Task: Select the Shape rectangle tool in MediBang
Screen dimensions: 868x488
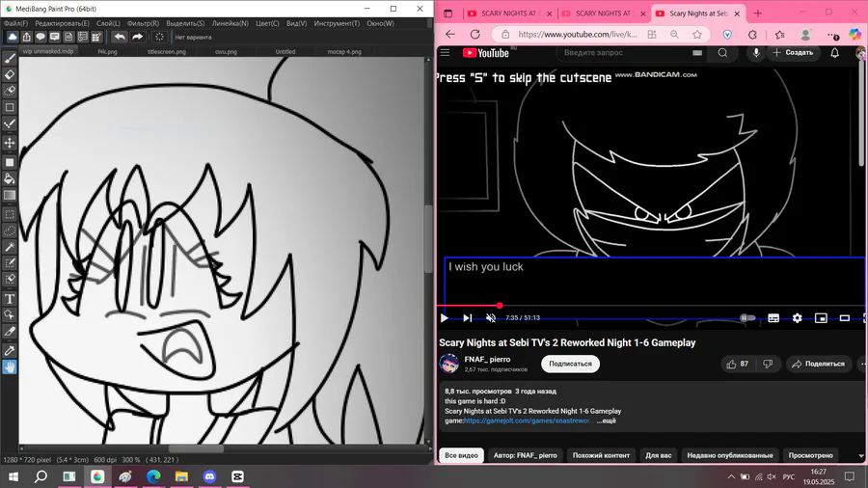Action: 10,107
